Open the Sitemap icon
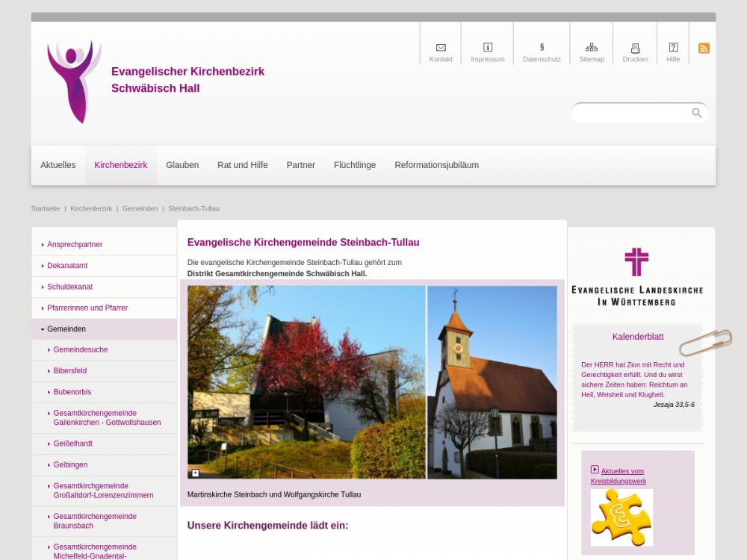 [592, 48]
